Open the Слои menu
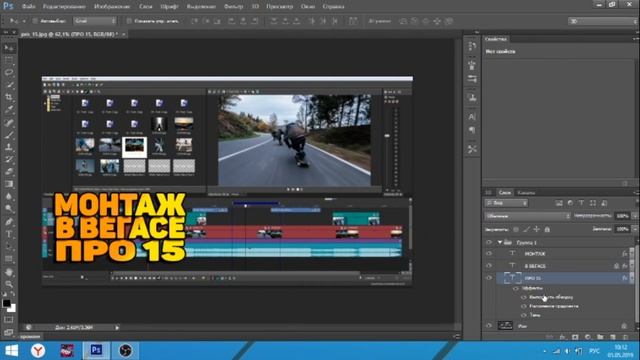Screen dimensions: 640x360 click(x=145, y=7)
